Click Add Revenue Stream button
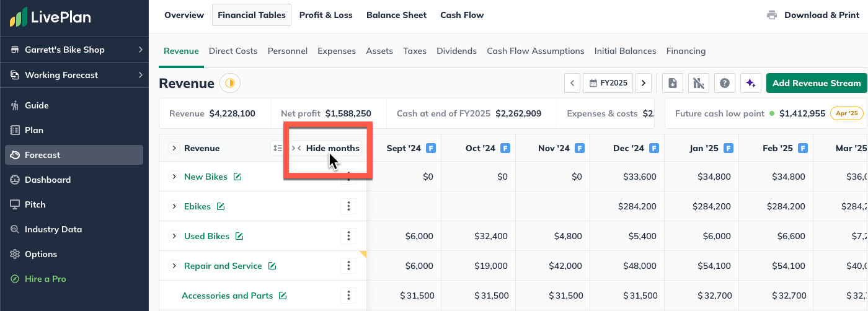Image resolution: width=868 pixels, height=311 pixels. pos(817,83)
